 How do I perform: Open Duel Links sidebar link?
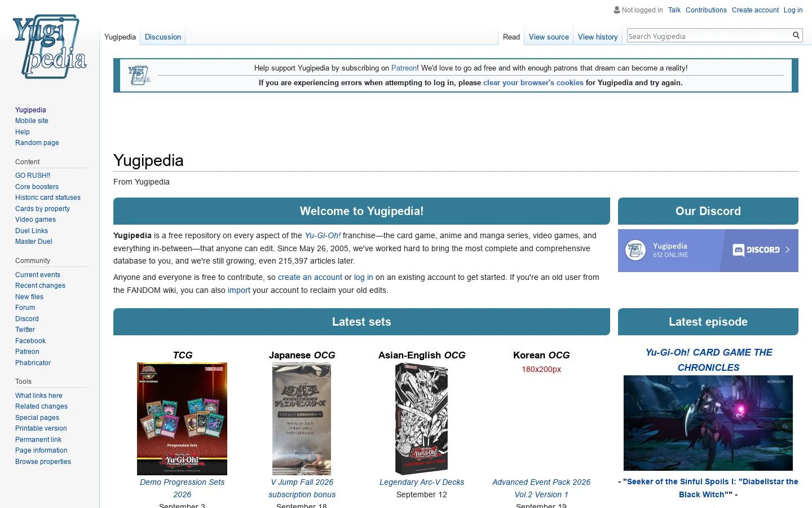pos(32,231)
